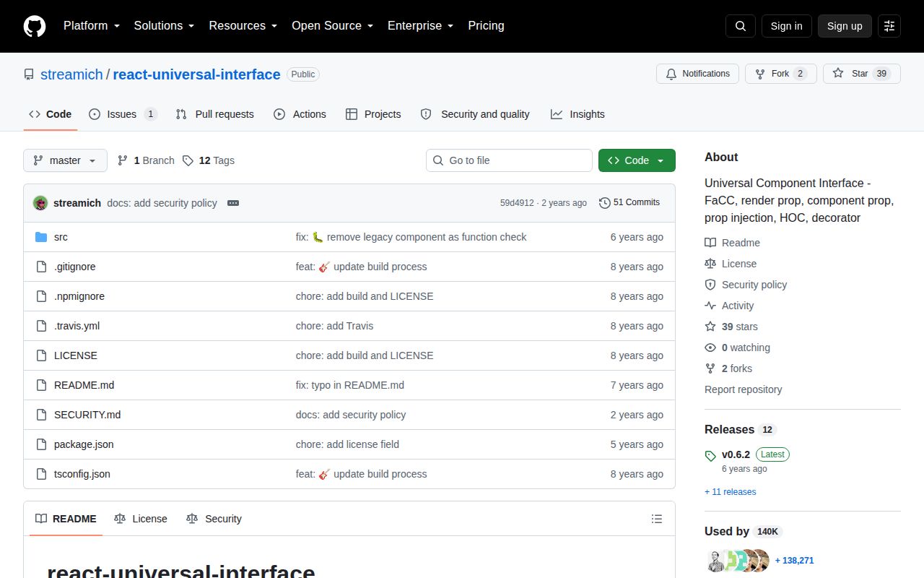Screen dimensions: 924x578
Task: Open the streamich owner link
Action: point(71,74)
